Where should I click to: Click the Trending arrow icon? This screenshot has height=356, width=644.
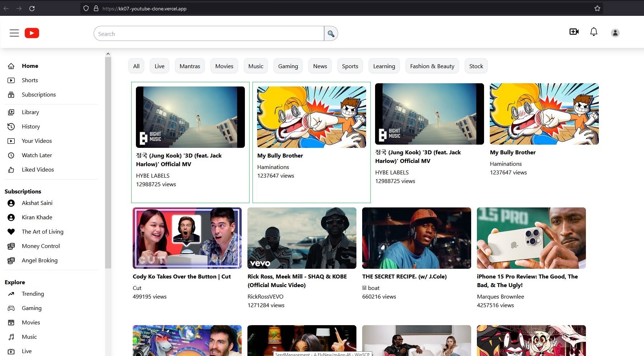point(11,294)
